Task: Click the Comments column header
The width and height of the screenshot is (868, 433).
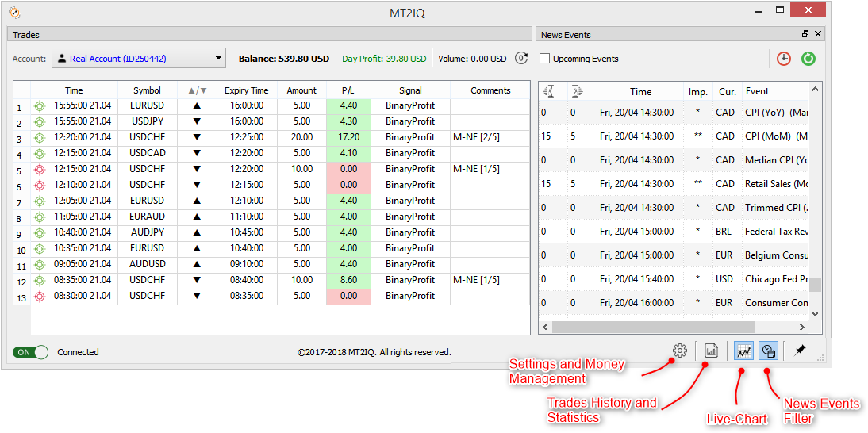Action: click(x=490, y=90)
